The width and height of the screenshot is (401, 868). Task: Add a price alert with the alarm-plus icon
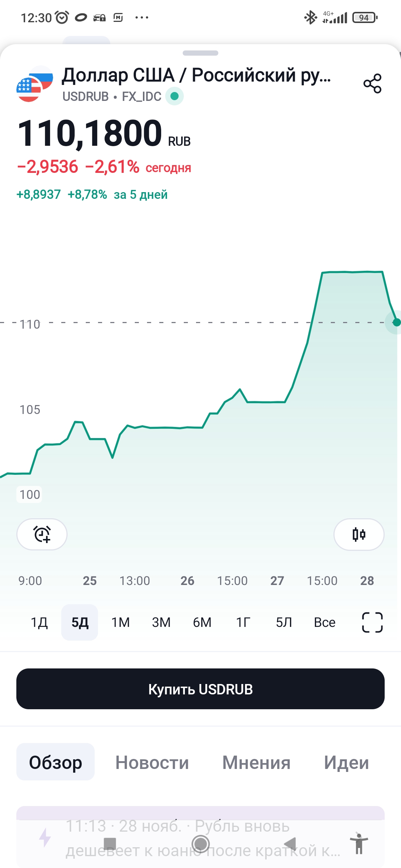[42, 534]
